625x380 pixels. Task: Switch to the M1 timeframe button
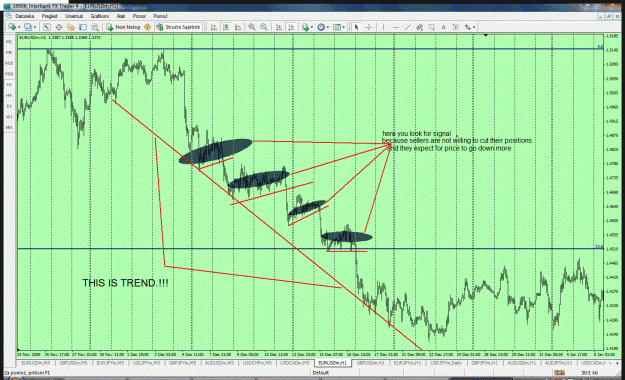(9, 42)
